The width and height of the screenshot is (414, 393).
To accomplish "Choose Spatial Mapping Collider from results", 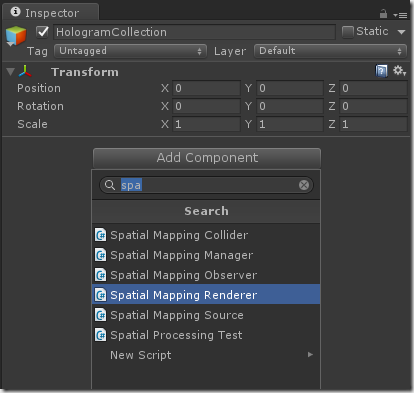I will pos(206,235).
